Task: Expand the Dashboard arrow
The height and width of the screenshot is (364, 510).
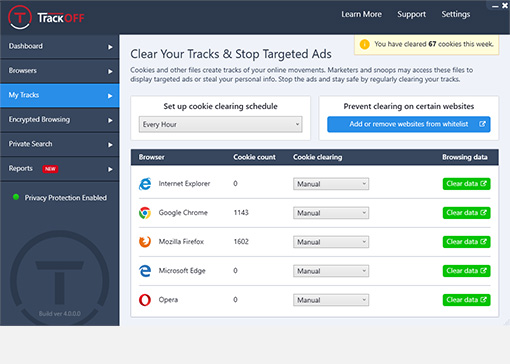Action: (110, 47)
